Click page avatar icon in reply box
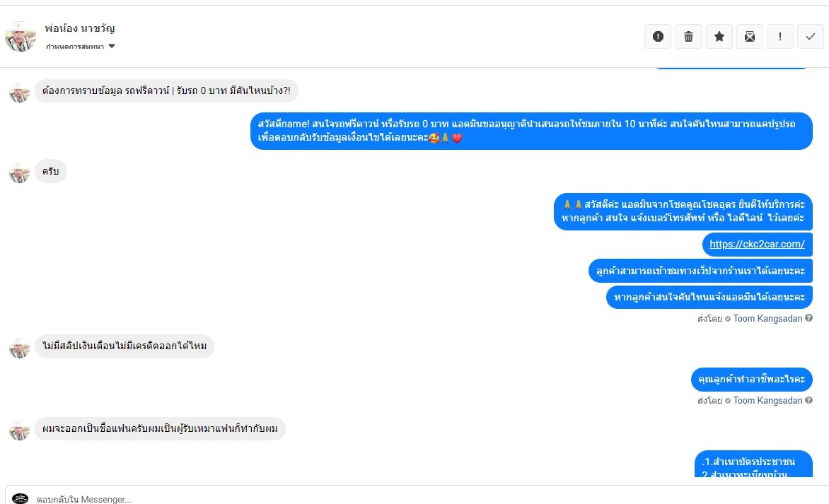This screenshot has width=829, height=504. [x=21, y=498]
